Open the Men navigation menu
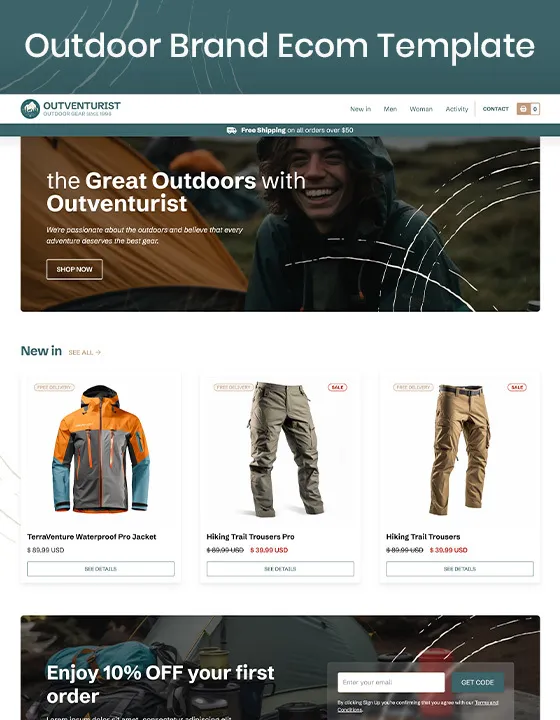Screen dimensions: 560x720 coord(390,109)
